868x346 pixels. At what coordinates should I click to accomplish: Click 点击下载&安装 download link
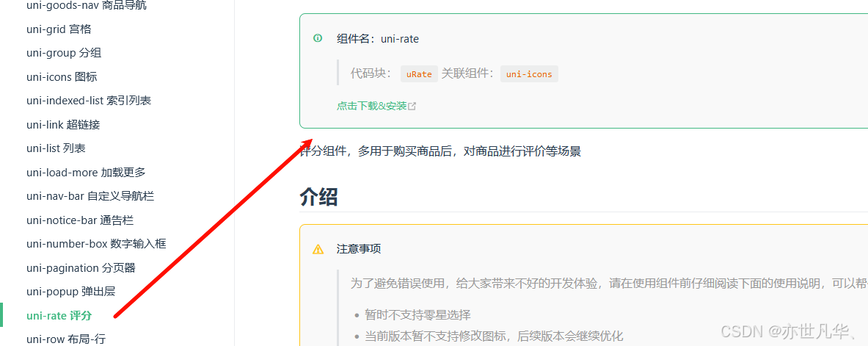tap(371, 106)
